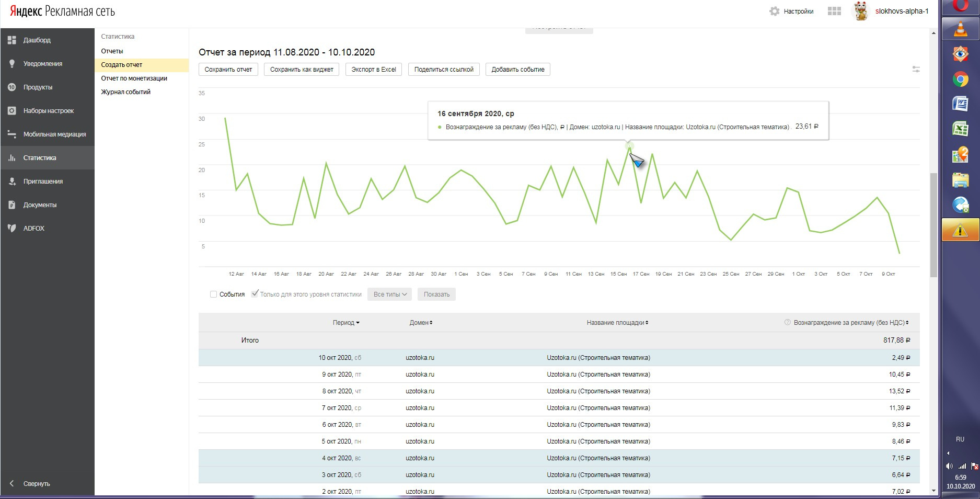Expand the 'Все типы' dropdown

(389, 294)
